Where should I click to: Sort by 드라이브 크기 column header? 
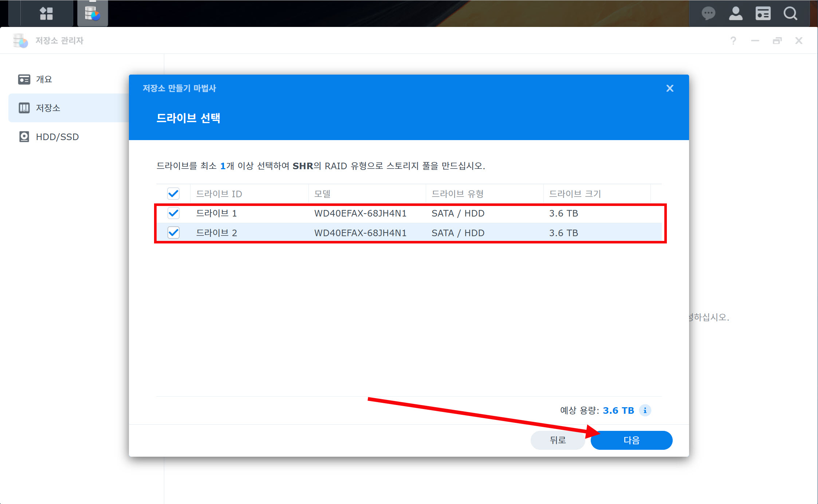coord(575,194)
